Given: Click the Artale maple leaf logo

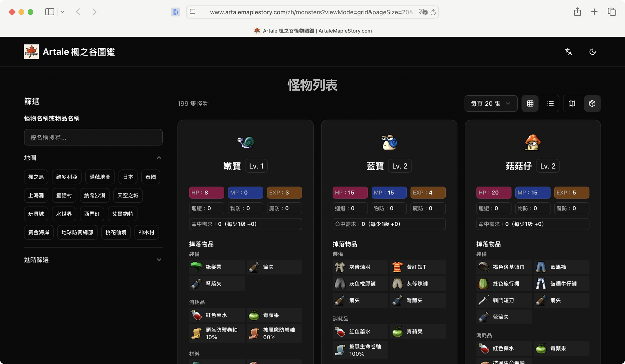Looking at the screenshot, I should [x=31, y=52].
